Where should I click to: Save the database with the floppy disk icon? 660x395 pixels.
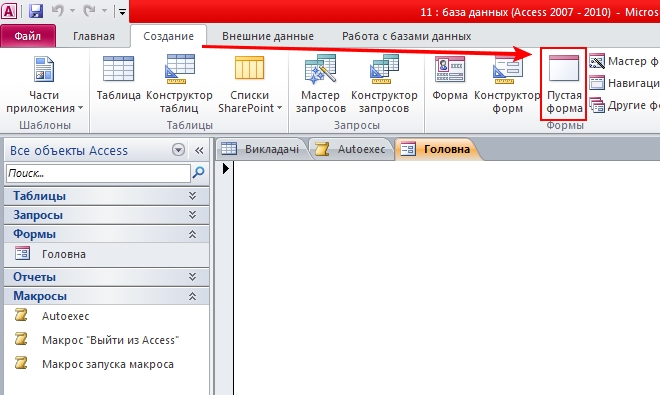[x=36, y=11]
